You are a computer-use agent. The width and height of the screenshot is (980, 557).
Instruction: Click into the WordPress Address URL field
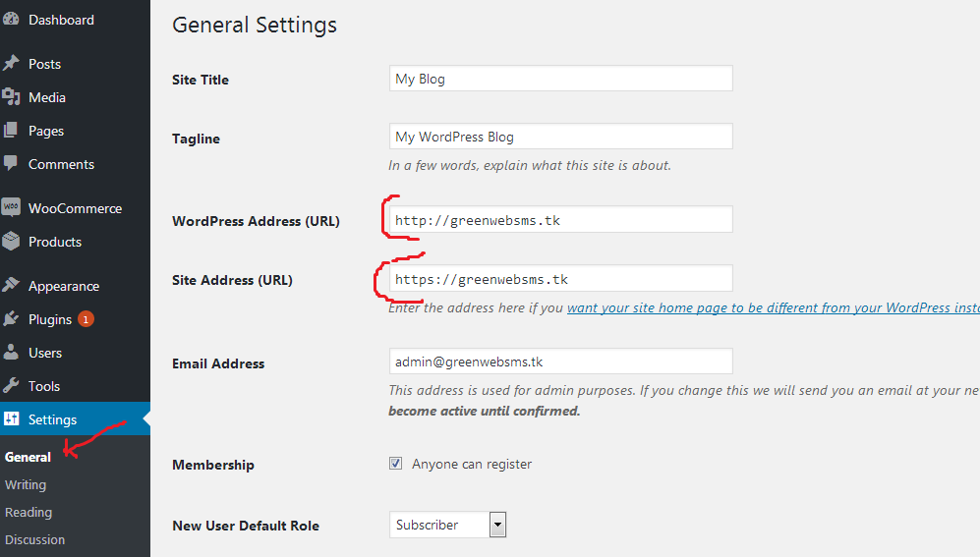click(560, 220)
